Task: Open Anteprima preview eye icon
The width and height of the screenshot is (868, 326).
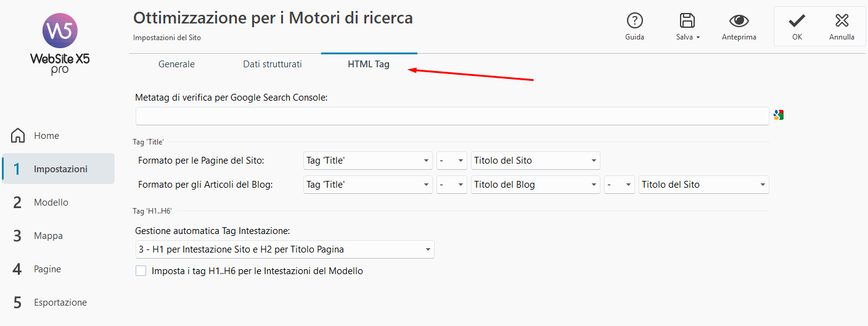Action: [x=739, y=21]
